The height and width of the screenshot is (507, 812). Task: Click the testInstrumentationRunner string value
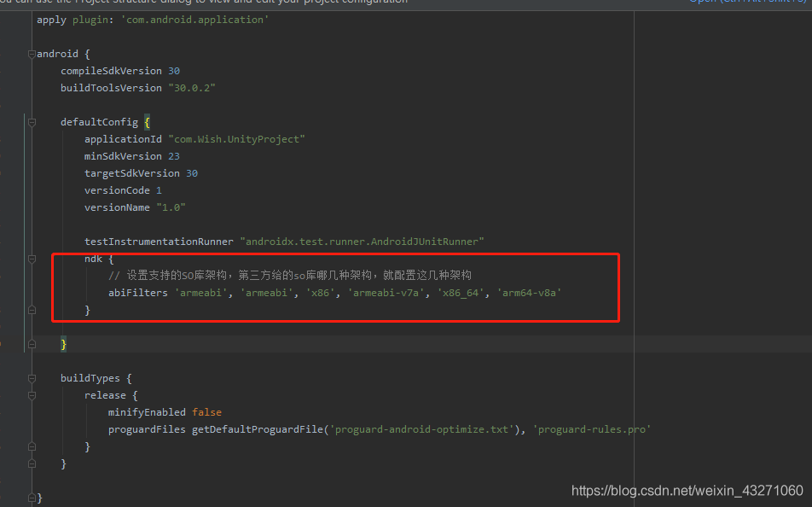tap(362, 242)
